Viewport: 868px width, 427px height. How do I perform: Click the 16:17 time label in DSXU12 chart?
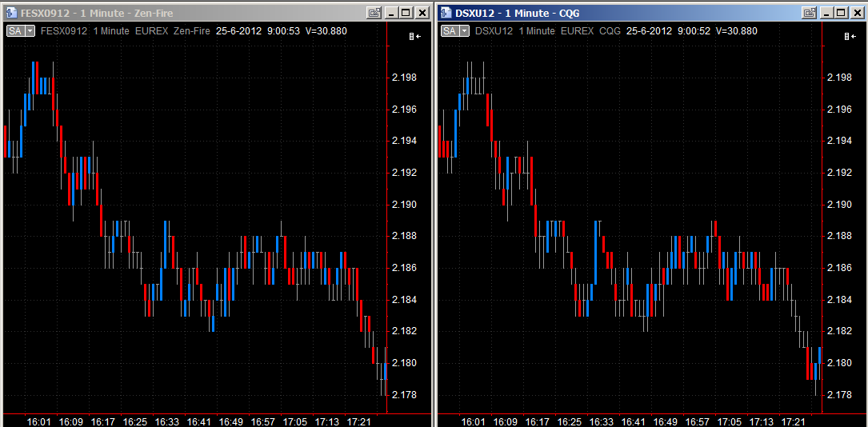537,421
